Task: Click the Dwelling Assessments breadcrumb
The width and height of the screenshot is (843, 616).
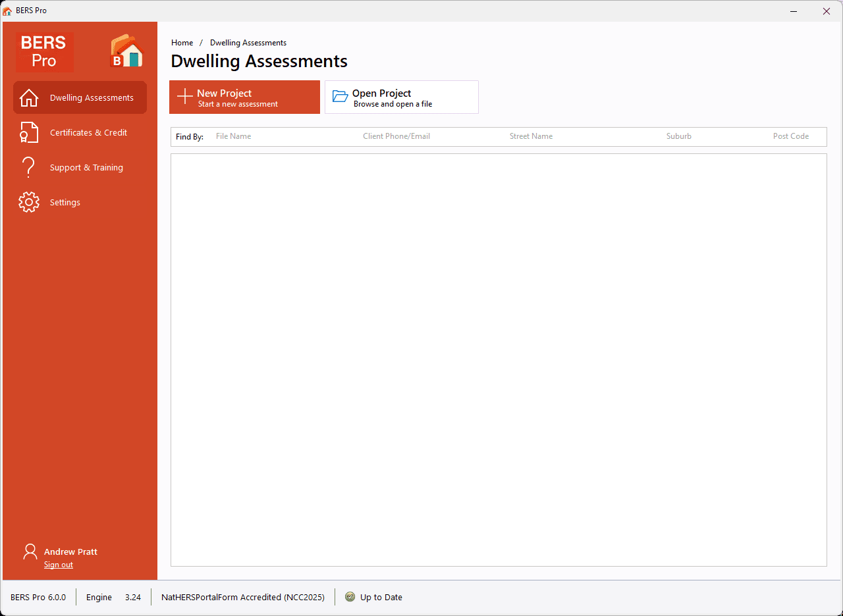Action: pos(248,43)
